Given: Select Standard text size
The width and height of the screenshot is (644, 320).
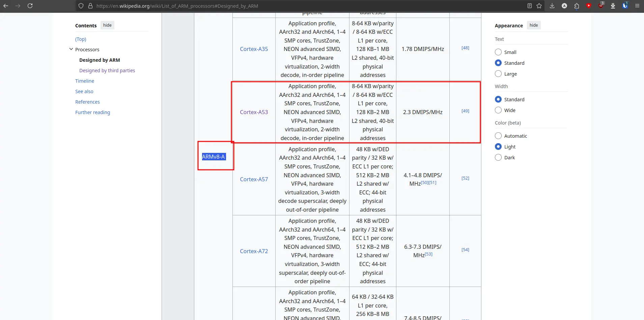Looking at the screenshot, I should click(498, 63).
